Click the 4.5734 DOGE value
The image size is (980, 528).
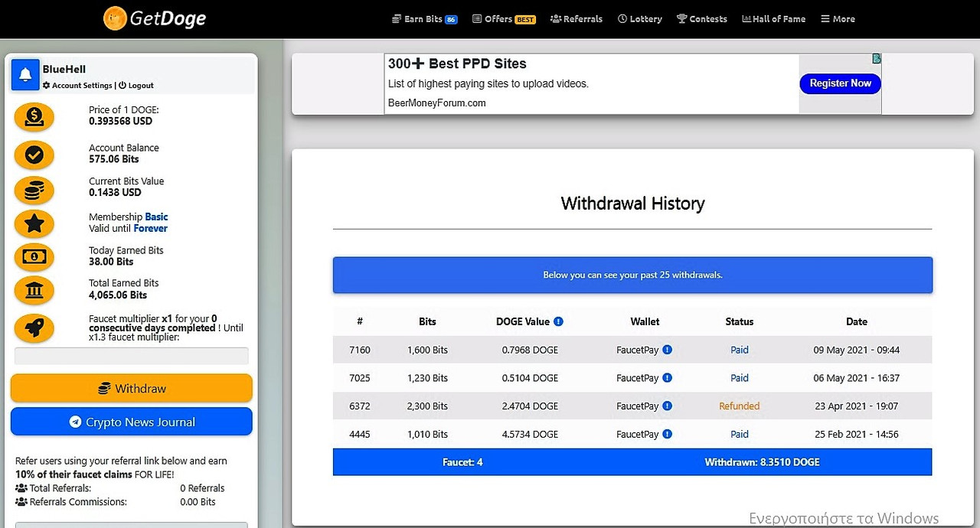coord(530,434)
